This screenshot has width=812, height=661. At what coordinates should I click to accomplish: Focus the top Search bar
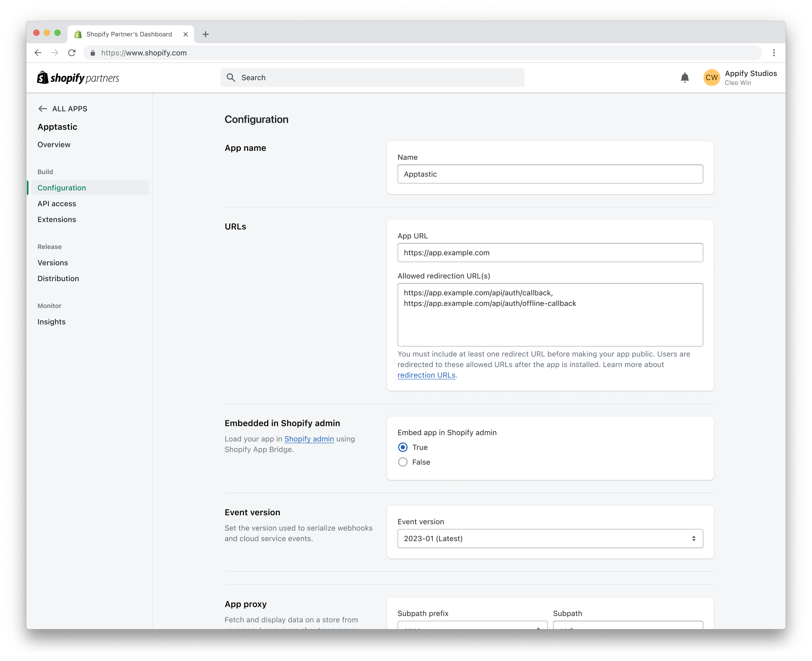[372, 78]
